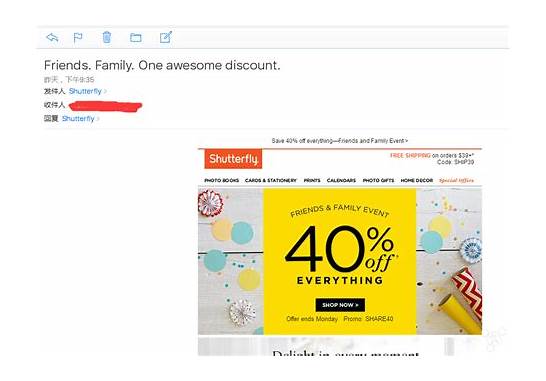The height and width of the screenshot is (381, 546).
Task: Open the Photo Gifts navigation item
Action: (x=378, y=180)
